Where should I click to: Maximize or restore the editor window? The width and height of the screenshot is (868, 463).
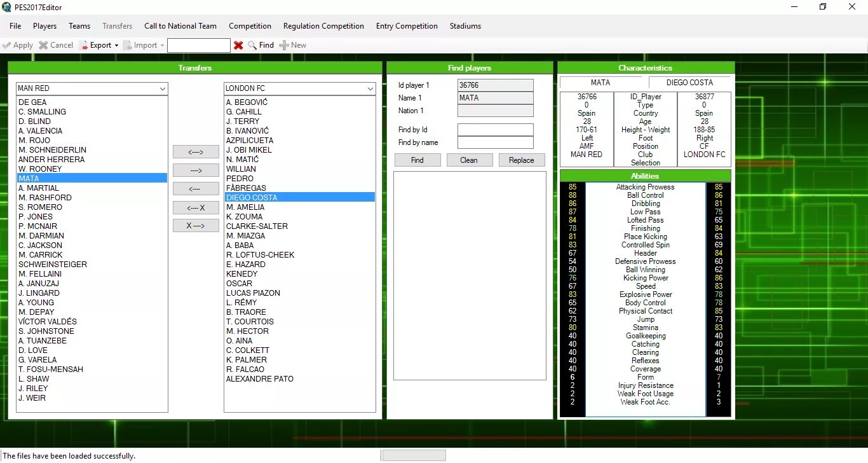(x=823, y=7)
